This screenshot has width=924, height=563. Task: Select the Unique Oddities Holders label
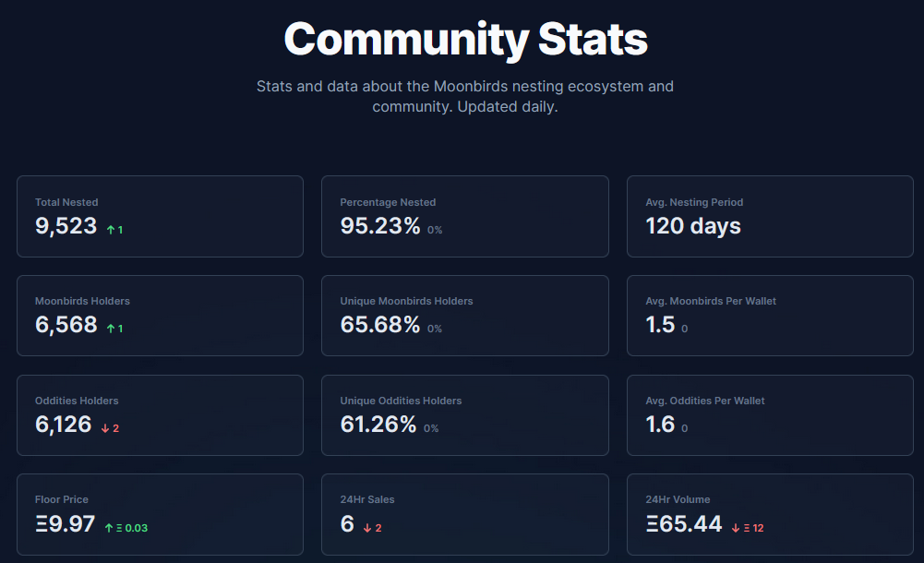(x=401, y=401)
